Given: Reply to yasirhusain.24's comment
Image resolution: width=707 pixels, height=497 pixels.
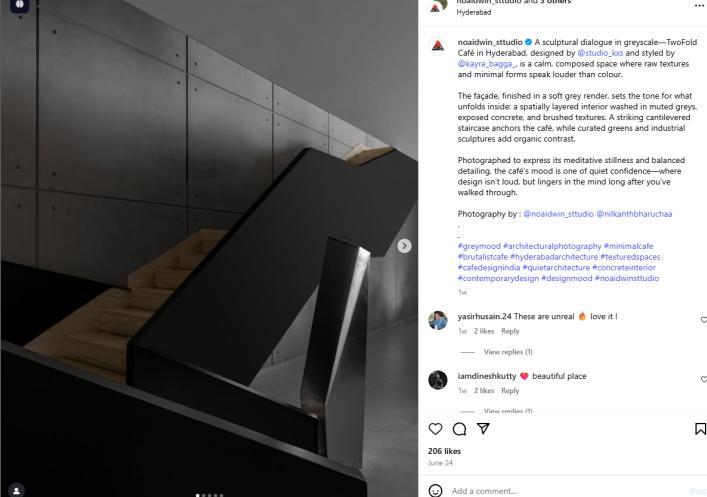Looking at the screenshot, I should (x=510, y=331).
